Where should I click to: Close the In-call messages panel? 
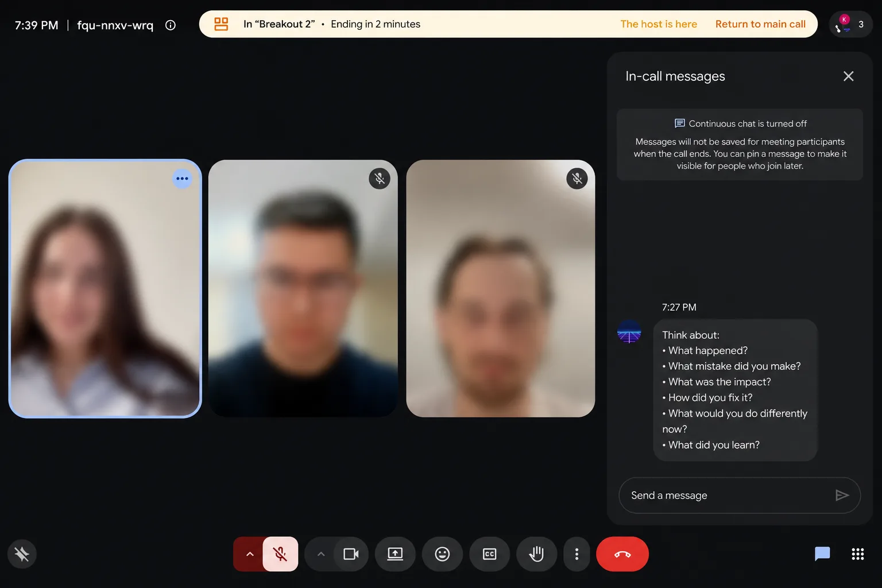click(848, 76)
